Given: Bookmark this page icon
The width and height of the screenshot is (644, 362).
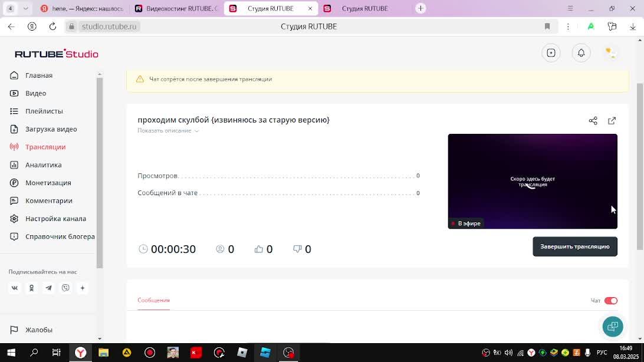Looking at the screenshot, I should click(x=547, y=27).
